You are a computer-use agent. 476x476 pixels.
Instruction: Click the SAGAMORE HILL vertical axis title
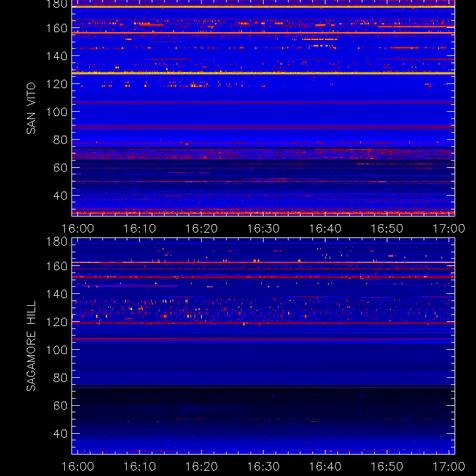[31, 346]
